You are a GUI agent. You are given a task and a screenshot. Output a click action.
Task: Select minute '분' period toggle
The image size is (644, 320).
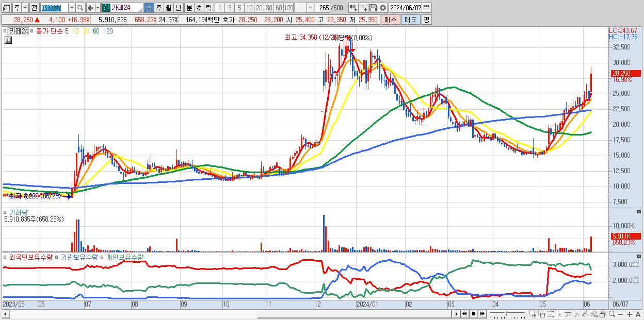189,8
